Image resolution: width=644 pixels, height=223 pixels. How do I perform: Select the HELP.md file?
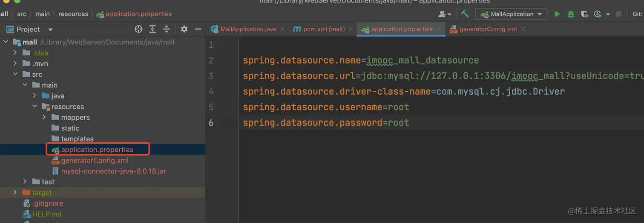(x=42, y=214)
